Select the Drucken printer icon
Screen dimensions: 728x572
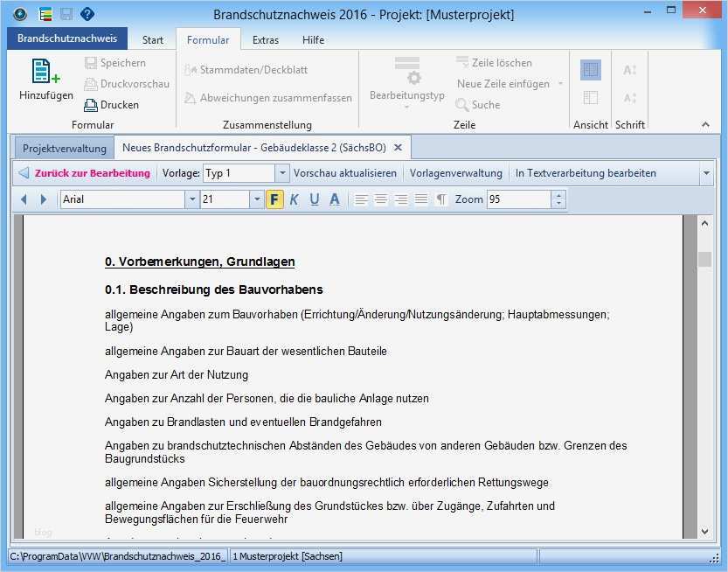point(91,104)
